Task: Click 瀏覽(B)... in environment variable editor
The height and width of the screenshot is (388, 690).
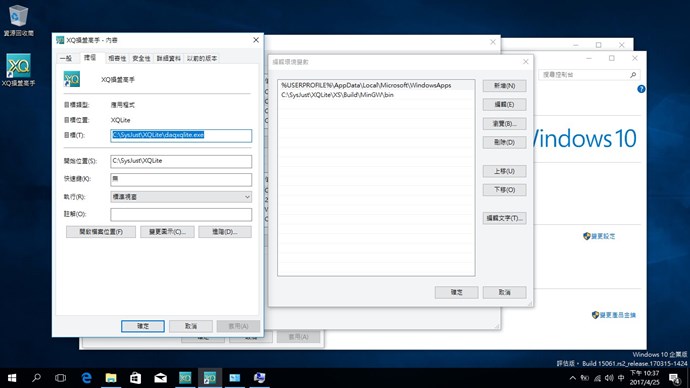Action: 504,124
